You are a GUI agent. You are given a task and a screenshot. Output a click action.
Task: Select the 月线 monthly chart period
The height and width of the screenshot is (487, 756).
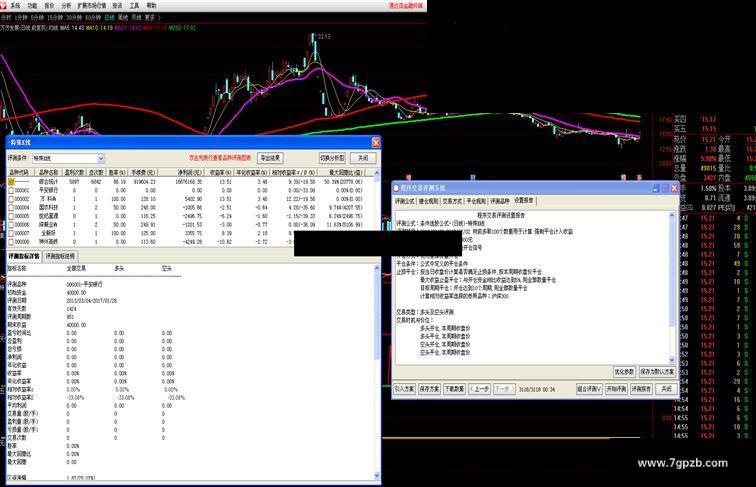coord(136,17)
